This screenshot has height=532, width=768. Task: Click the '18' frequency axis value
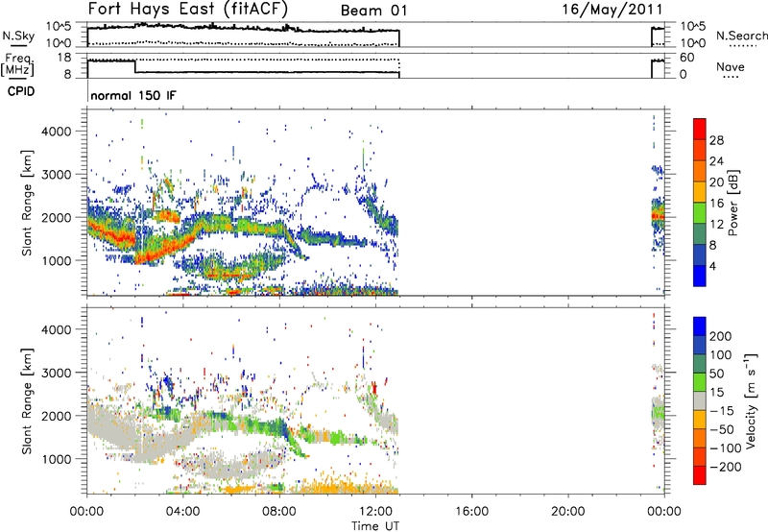[64, 58]
